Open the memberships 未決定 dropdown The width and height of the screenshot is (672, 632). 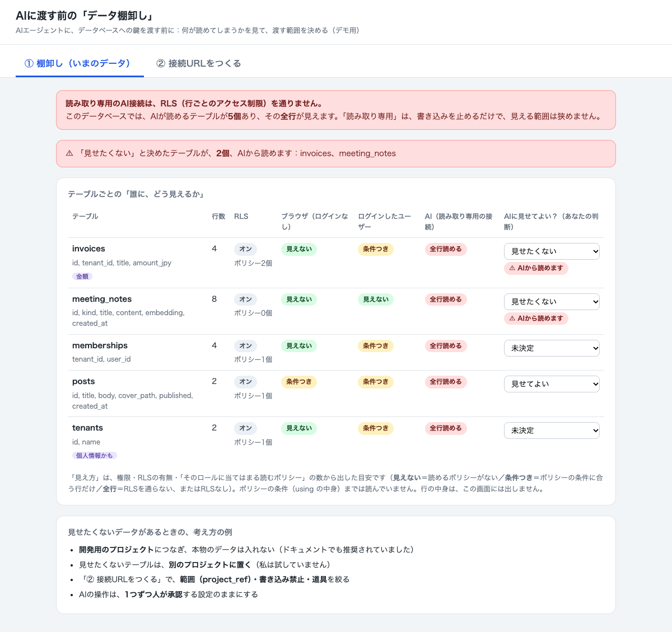point(552,348)
